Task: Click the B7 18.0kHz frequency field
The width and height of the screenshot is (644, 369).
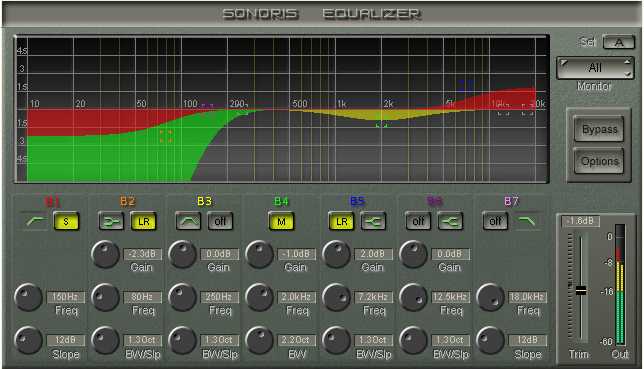Action: point(527,297)
